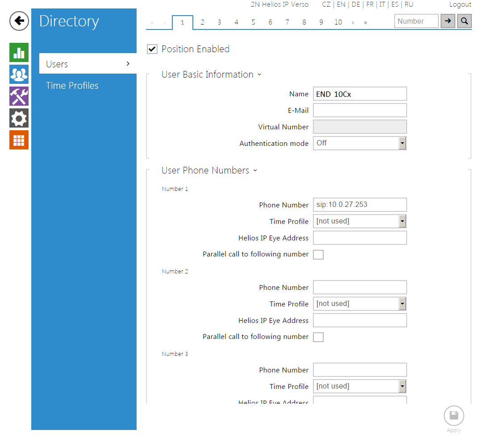Enable parallel call checkbox under Number 2

318,337
